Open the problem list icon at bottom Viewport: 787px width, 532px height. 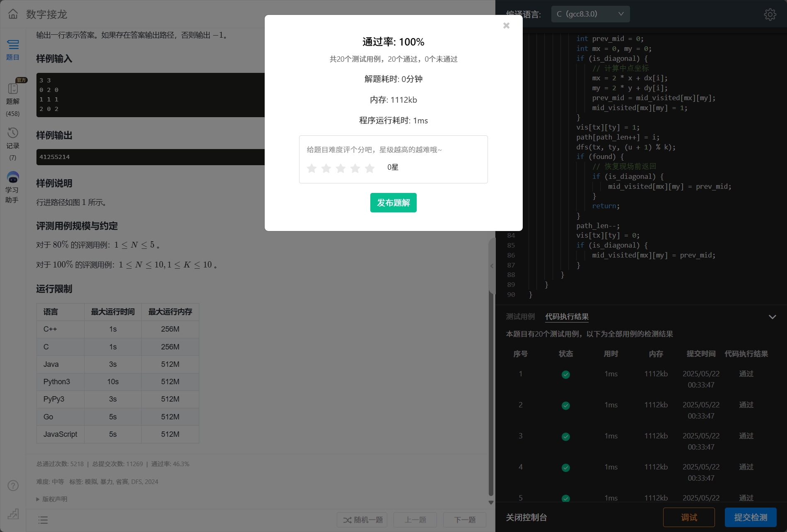(43, 520)
